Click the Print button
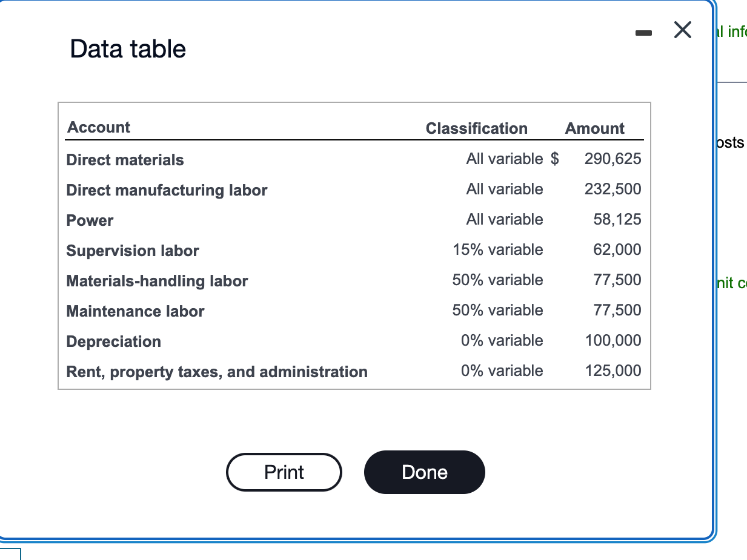 coord(284,472)
